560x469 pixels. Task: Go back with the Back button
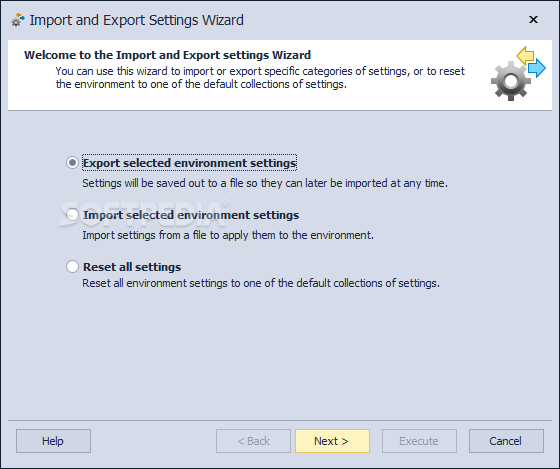pos(253,441)
